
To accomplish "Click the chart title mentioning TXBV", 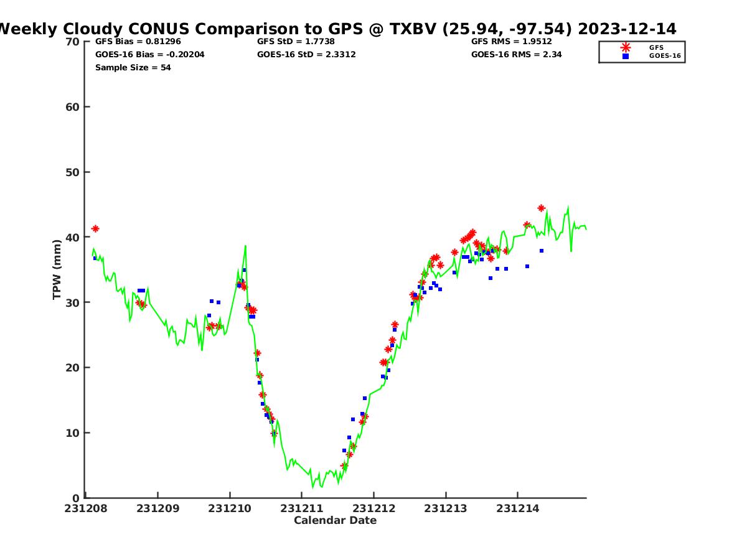I will (x=336, y=29).
